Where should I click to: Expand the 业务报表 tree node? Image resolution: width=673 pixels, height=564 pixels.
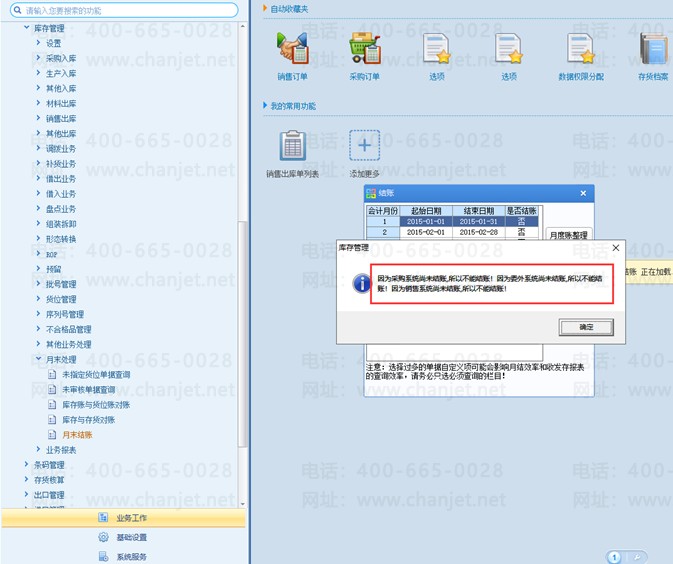(38, 449)
